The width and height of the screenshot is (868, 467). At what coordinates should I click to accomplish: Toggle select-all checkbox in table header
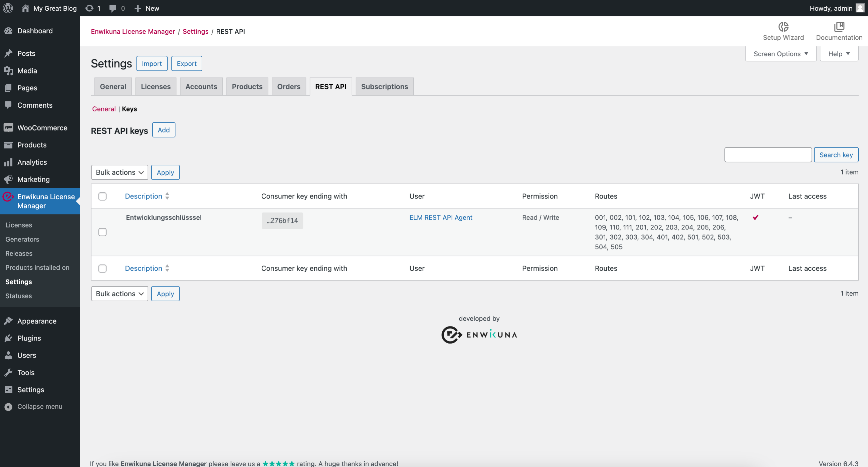click(x=102, y=196)
